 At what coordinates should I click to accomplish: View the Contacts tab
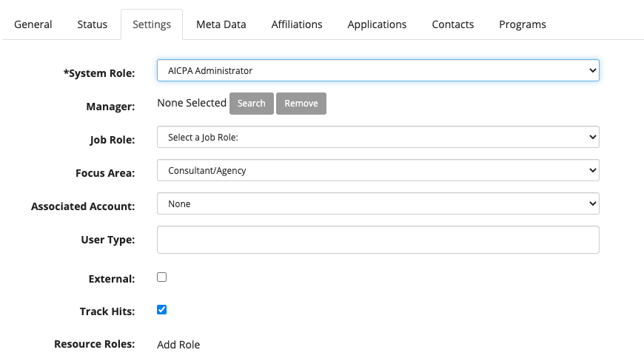click(x=452, y=24)
